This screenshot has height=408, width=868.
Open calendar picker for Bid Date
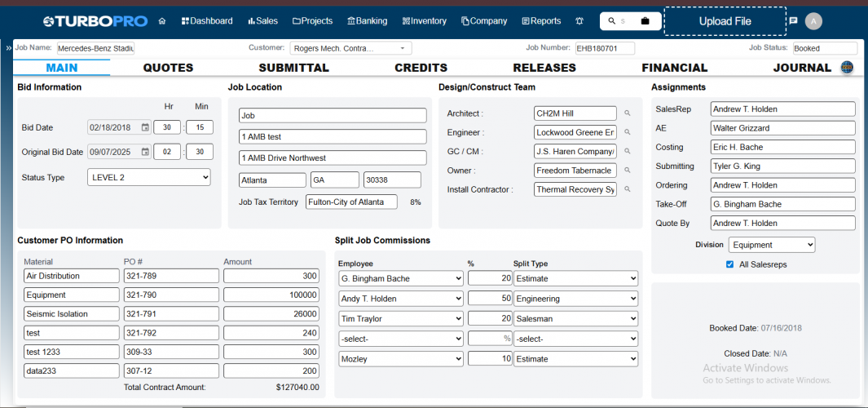[x=145, y=127]
